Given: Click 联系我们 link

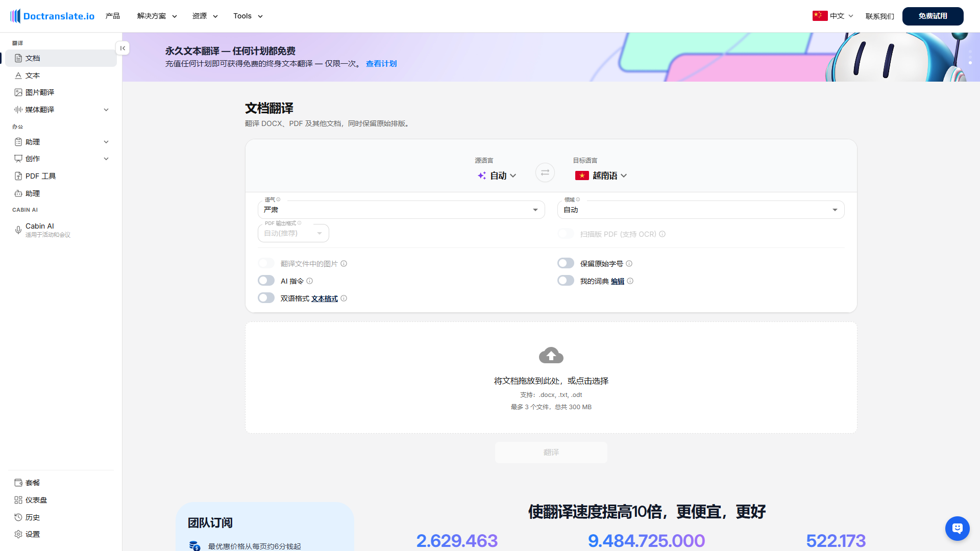Looking at the screenshot, I should pyautogui.click(x=879, y=16).
